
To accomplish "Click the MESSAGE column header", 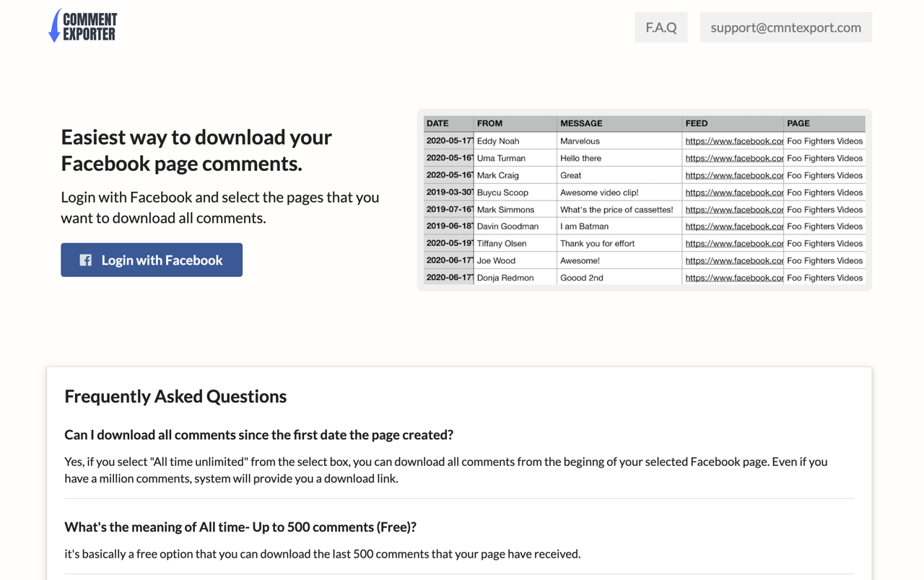I will (619, 123).
